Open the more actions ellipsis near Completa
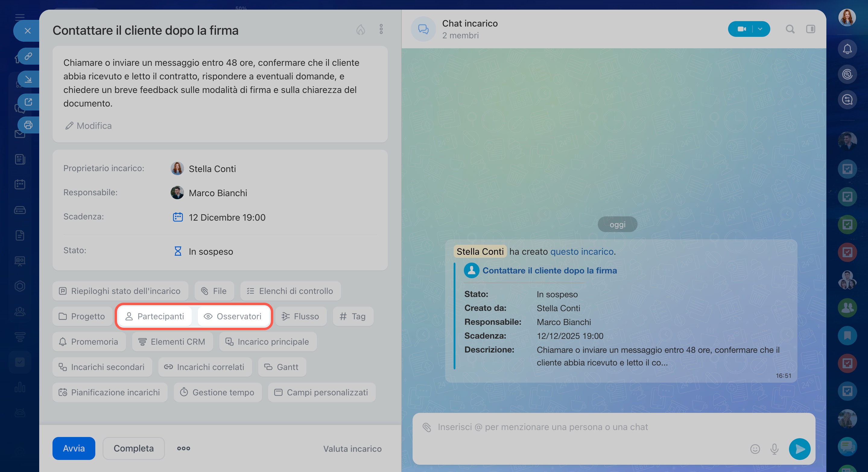This screenshot has width=868, height=472. [184, 448]
